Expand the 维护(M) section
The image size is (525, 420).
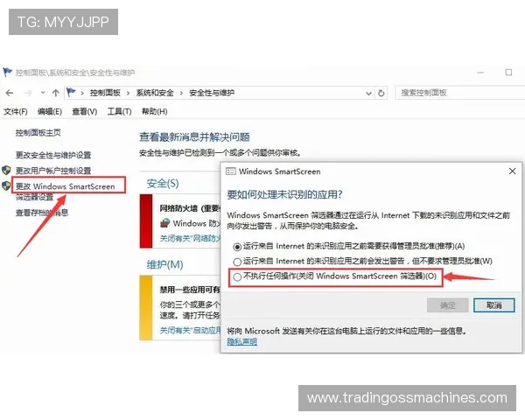(164, 264)
